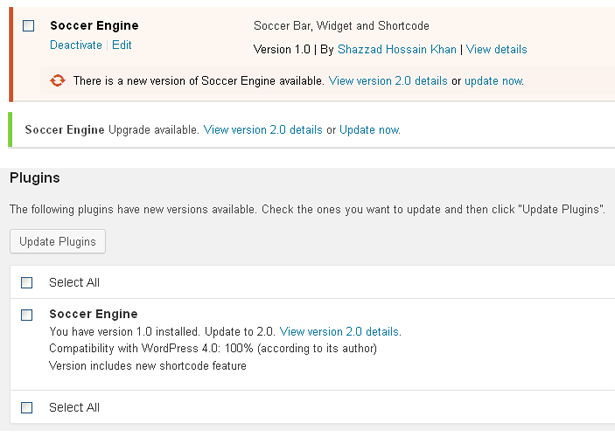Open author Shazzad Hossain Khan's link

(x=396, y=49)
